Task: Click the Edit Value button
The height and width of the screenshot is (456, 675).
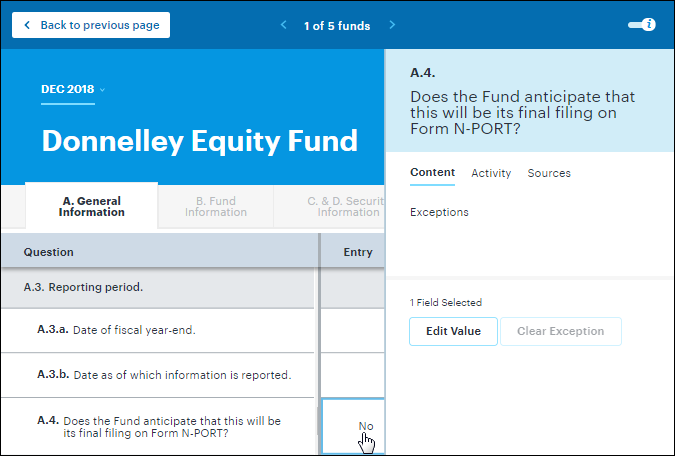Action: pyautogui.click(x=453, y=331)
